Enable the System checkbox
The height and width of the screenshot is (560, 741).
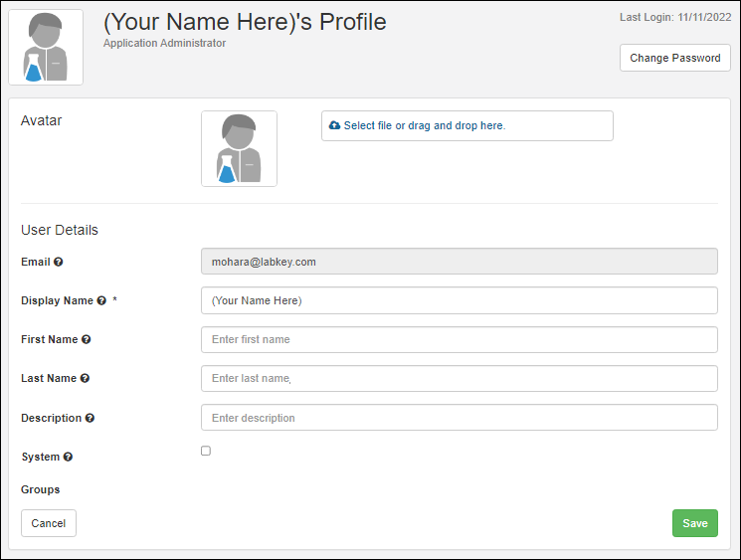click(x=206, y=451)
